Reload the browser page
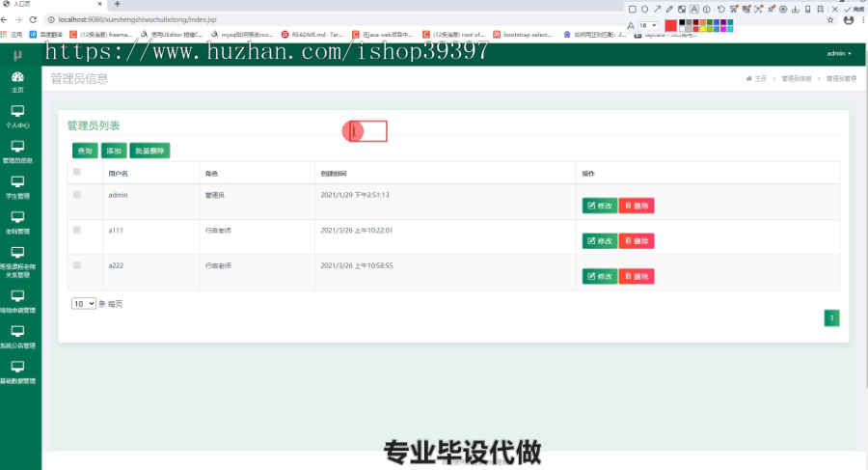 click(x=33, y=19)
